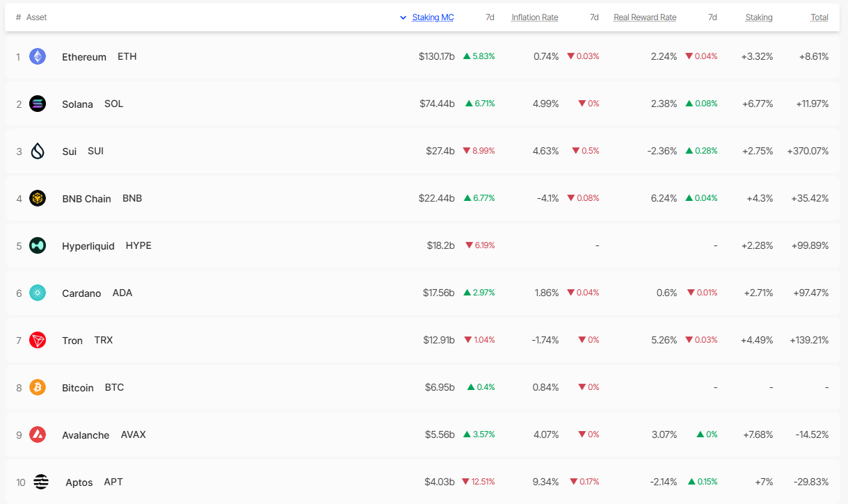Sort by Total column header

819,17
